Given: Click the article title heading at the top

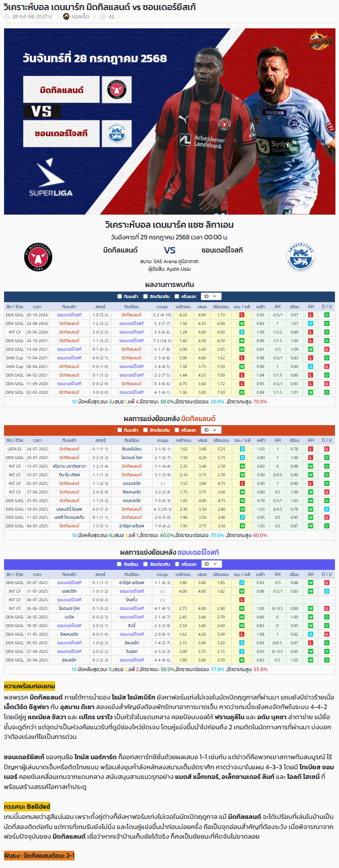Looking at the screenshot, I should point(100,7).
